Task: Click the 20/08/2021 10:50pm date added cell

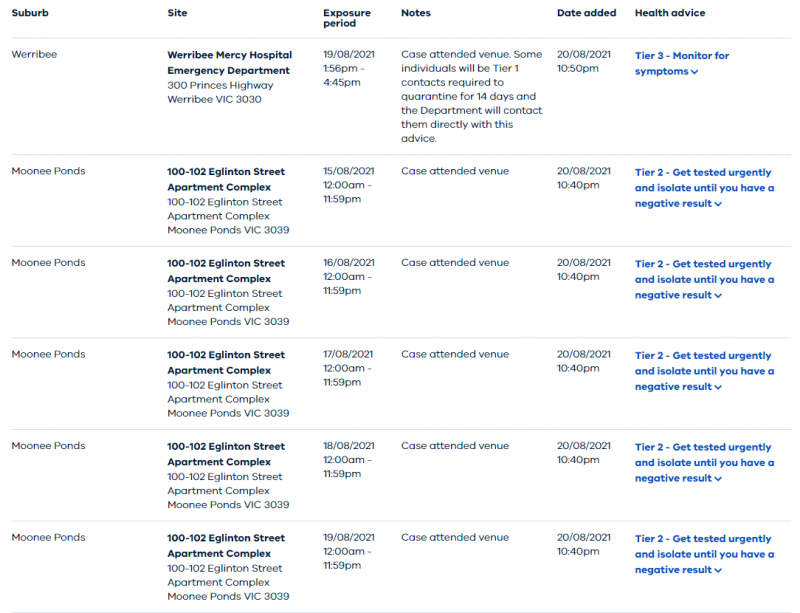Action: [584, 62]
